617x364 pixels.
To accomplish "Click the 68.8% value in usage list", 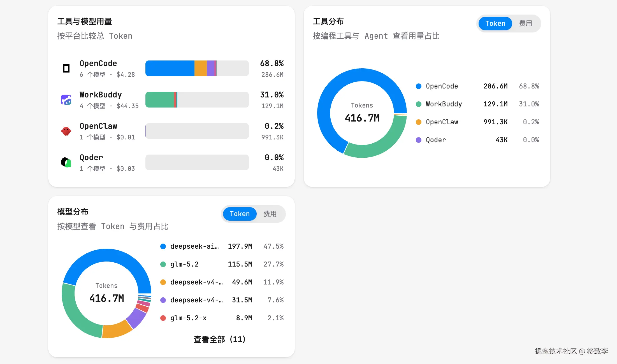I will (272, 64).
